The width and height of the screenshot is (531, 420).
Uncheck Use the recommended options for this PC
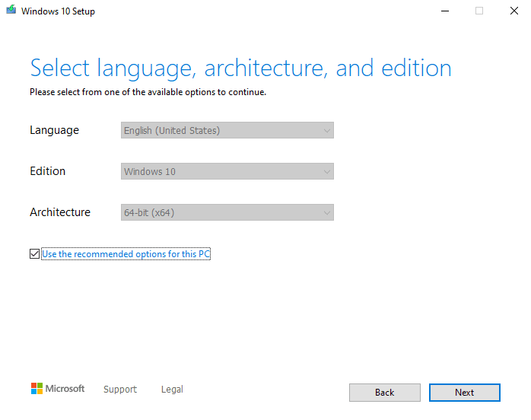[34, 253]
